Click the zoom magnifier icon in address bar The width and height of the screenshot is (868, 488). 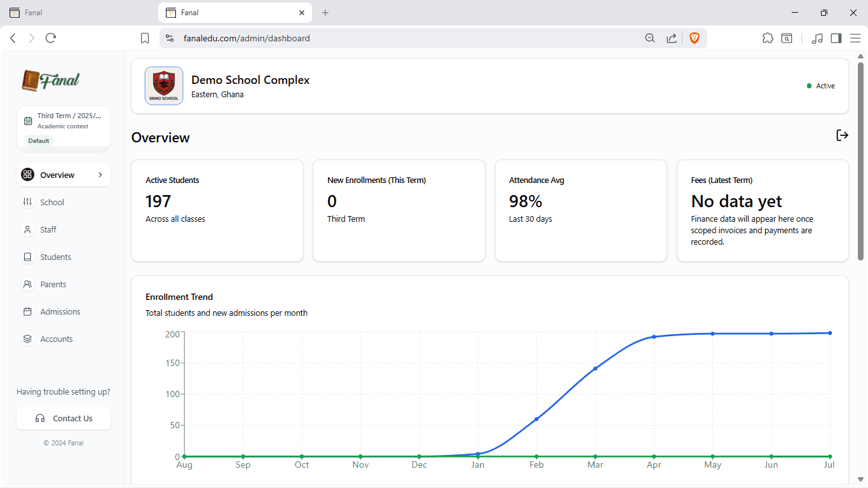(649, 38)
